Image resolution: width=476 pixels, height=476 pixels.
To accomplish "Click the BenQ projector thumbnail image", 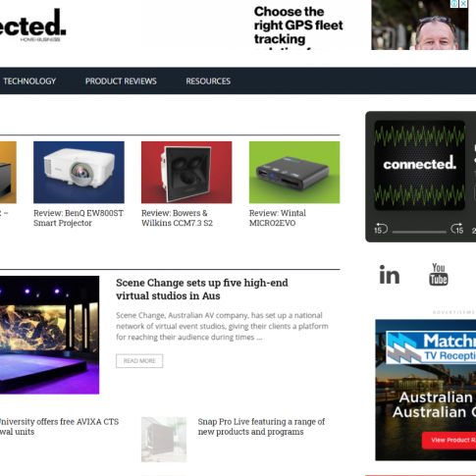I will pos(79,173).
